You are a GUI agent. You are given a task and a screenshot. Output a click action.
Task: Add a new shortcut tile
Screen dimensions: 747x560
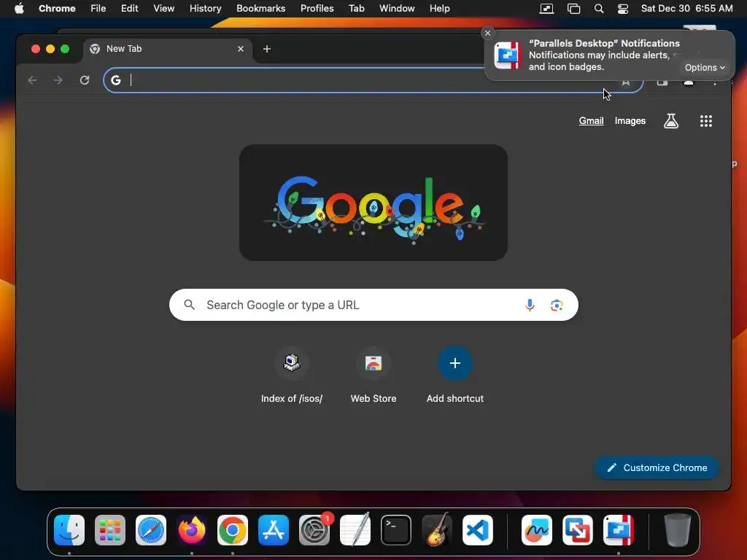coord(455,376)
